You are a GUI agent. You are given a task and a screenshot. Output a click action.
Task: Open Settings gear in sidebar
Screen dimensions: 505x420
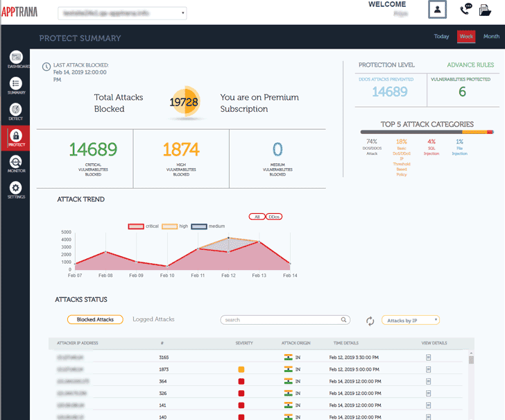click(16, 188)
